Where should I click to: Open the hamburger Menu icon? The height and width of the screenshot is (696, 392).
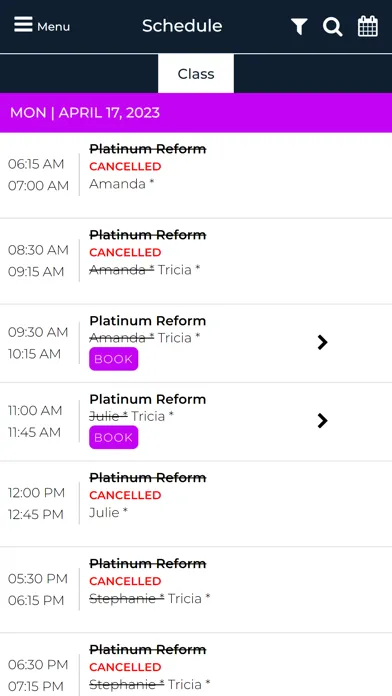[x=23, y=25]
